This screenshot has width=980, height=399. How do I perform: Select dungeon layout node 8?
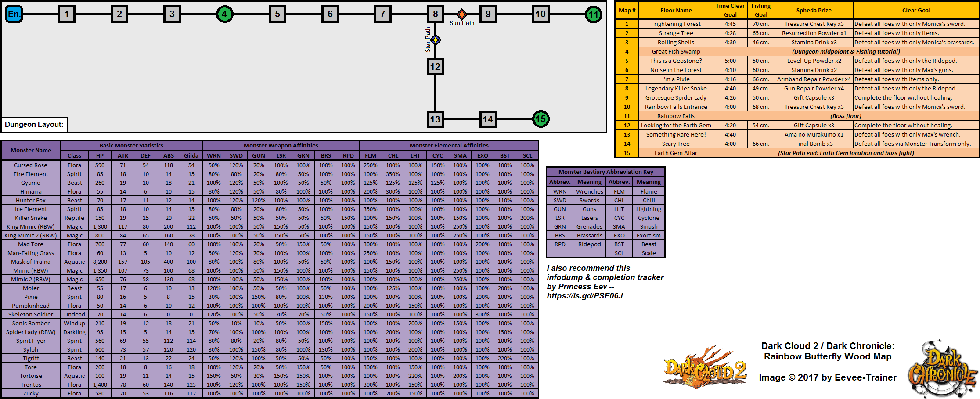coord(436,14)
